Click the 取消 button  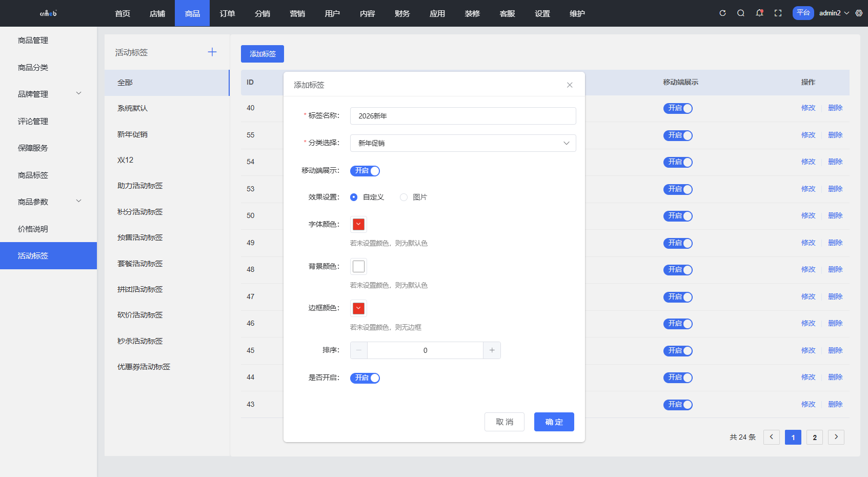tap(504, 422)
